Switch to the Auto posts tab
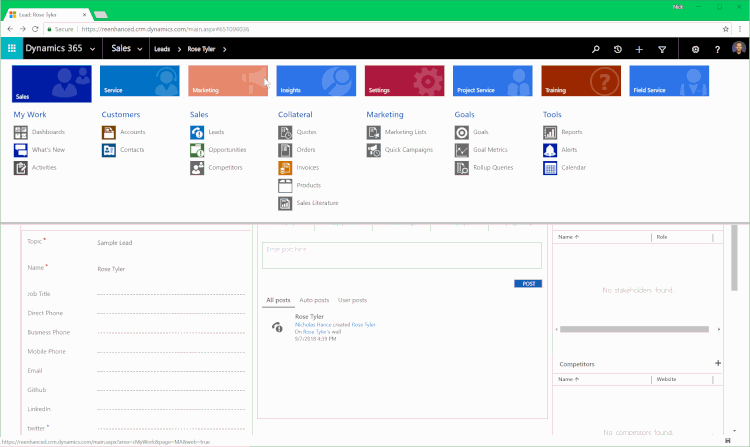Screen dimensions: 750x447 point(314,300)
